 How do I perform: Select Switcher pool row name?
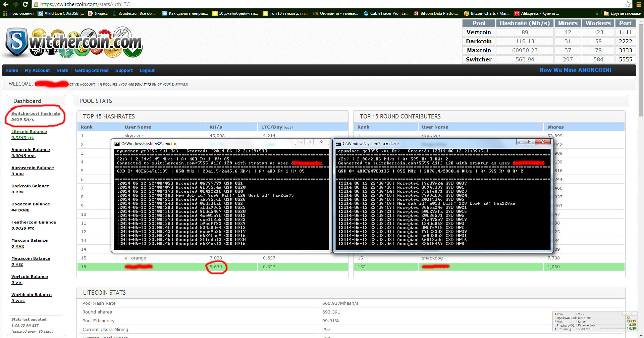(x=479, y=59)
